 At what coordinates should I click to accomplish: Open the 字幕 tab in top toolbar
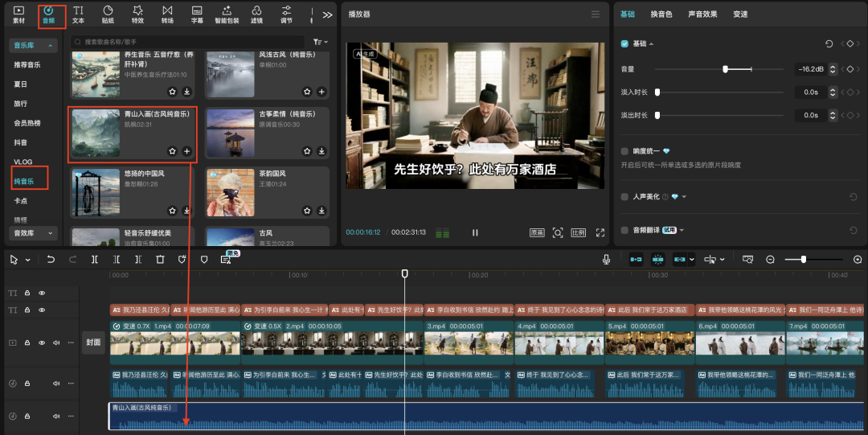tap(197, 14)
